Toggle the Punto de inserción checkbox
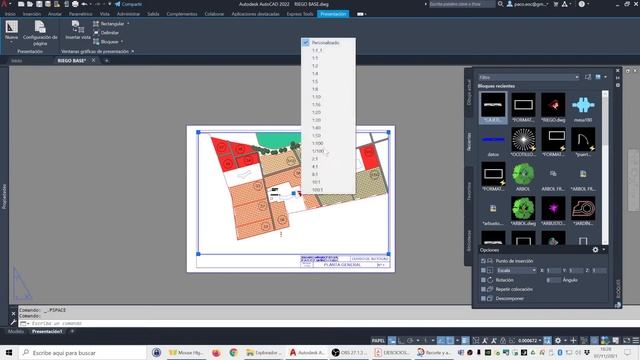The height and width of the screenshot is (360, 640). (x=483, y=261)
